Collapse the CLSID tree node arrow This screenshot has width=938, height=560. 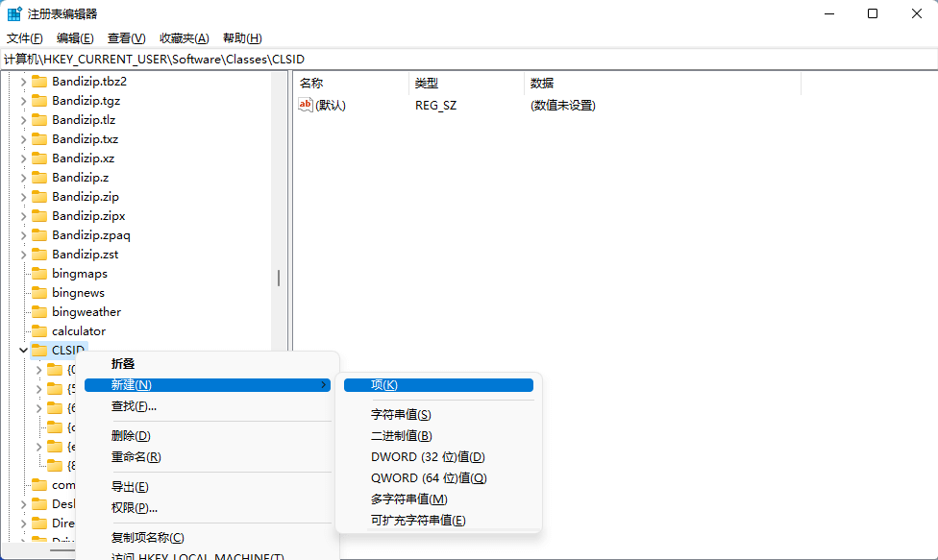pyautogui.click(x=23, y=351)
